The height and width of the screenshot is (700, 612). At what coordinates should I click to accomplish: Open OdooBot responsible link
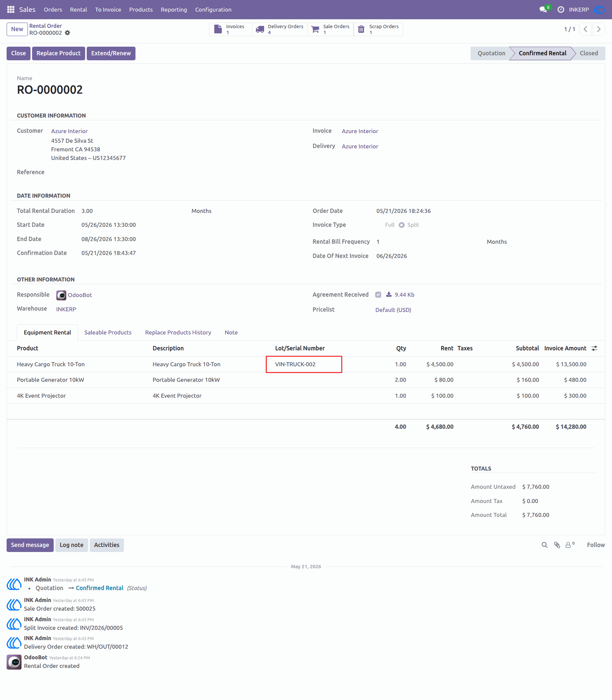click(x=80, y=295)
